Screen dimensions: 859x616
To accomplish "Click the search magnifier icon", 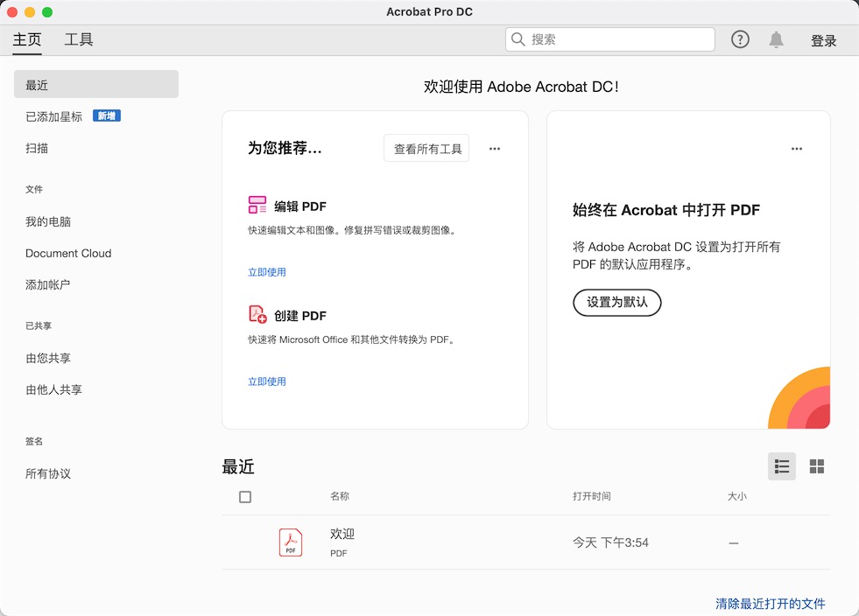I will coord(518,39).
